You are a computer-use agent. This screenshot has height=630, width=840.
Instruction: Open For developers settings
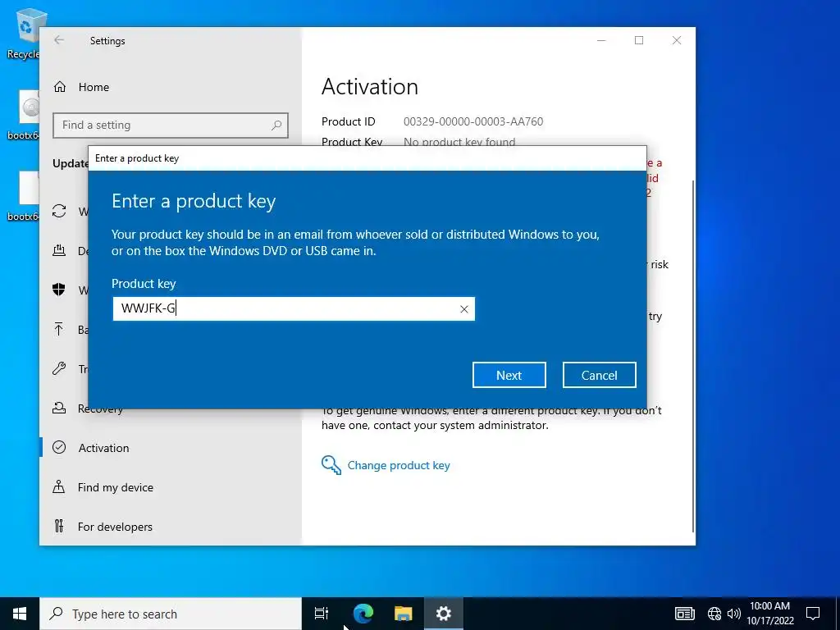pos(115,527)
